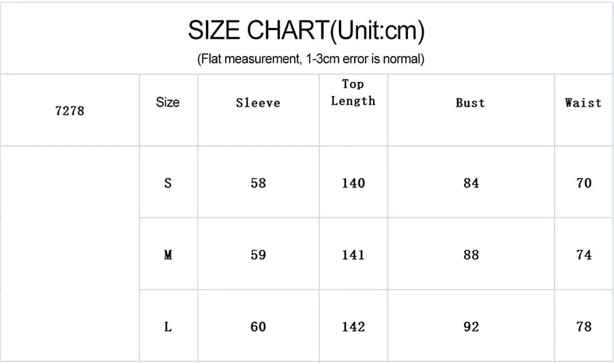Image resolution: width=614 pixels, height=364 pixels.
Task: Click sleeve value 60
Action: click(258, 327)
